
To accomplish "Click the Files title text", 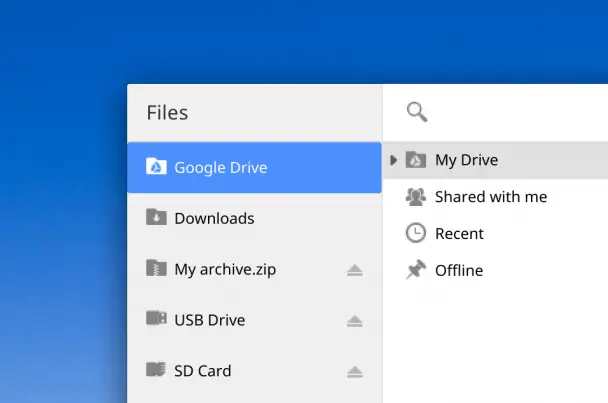I will 168,113.
